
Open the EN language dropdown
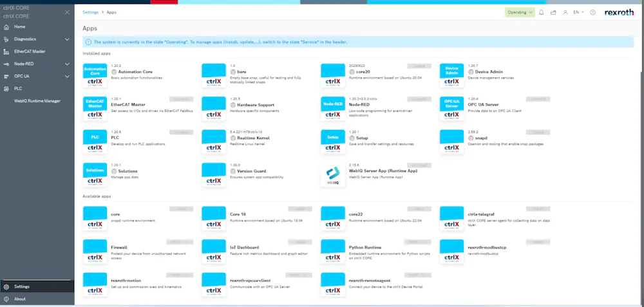[578, 12]
